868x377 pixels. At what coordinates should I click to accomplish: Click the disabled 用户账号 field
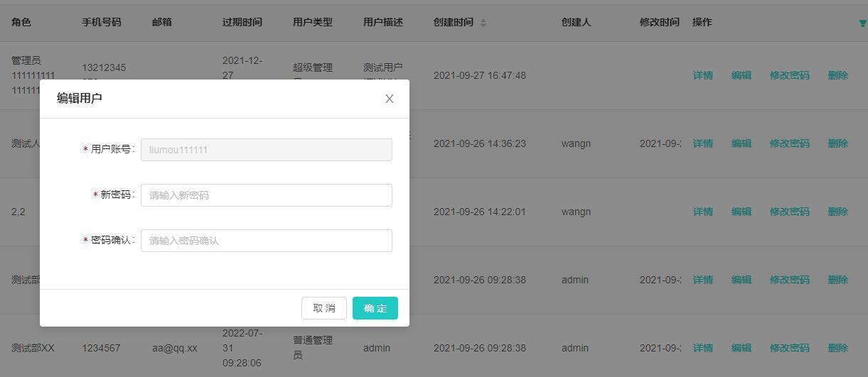(x=266, y=150)
